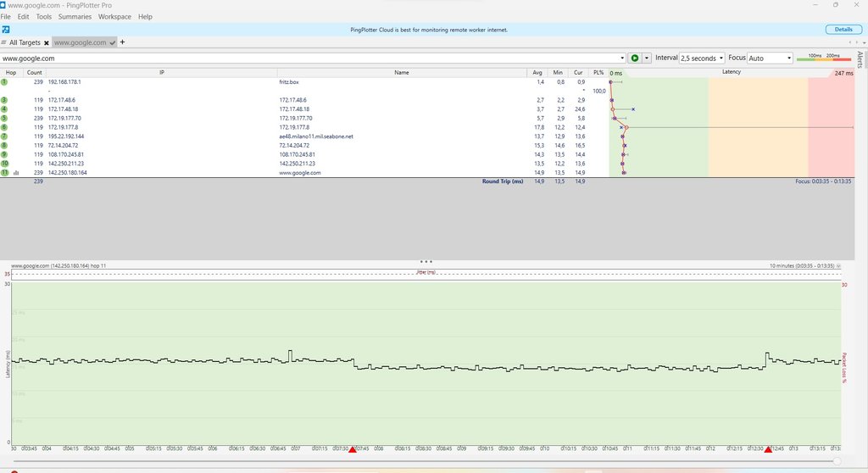868x473 pixels.
Task: Click hop 5 green circle icon
Action: (x=4, y=118)
